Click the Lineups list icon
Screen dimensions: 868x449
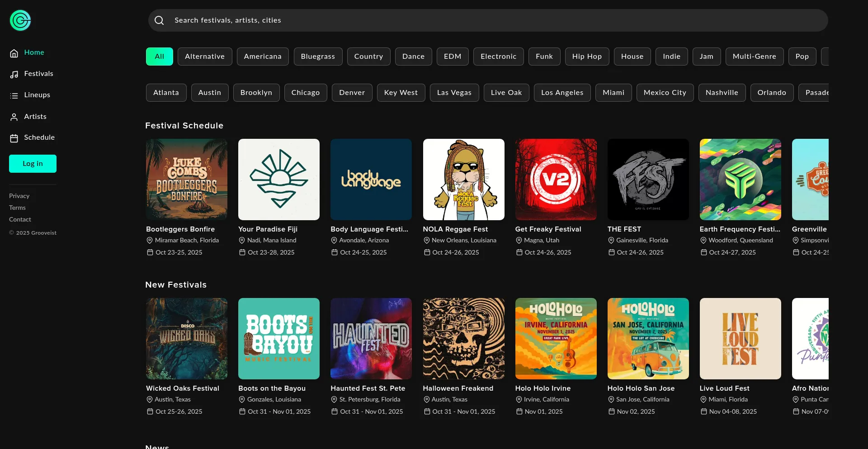pyautogui.click(x=14, y=95)
